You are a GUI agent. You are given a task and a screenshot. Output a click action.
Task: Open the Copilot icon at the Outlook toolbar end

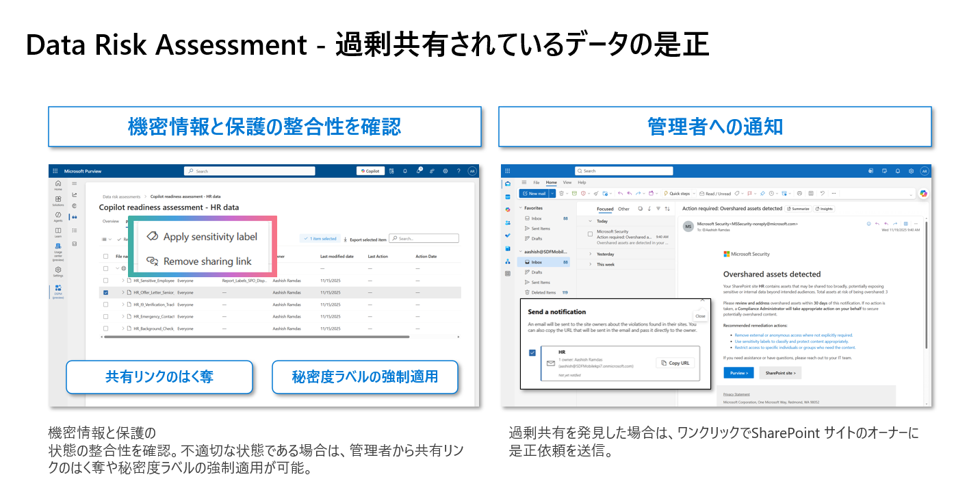pos(923,194)
